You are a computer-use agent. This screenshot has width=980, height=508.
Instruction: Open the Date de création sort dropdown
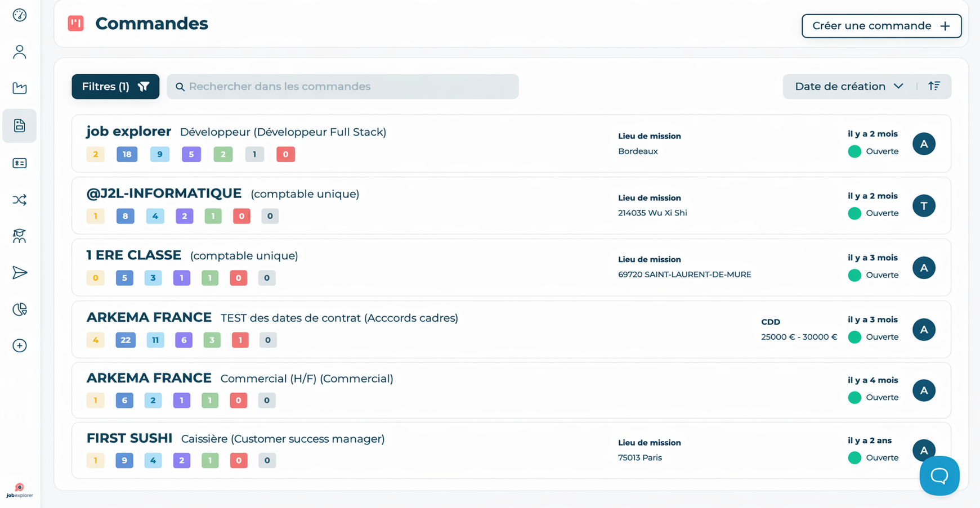(849, 87)
